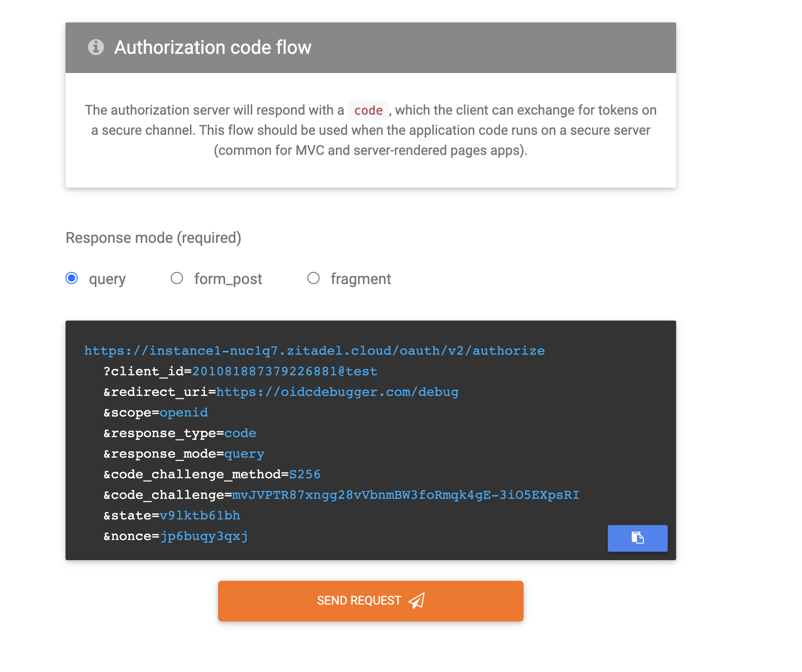Click the code_challenge_method value S256
The height and width of the screenshot is (672, 802).
(x=305, y=474)
